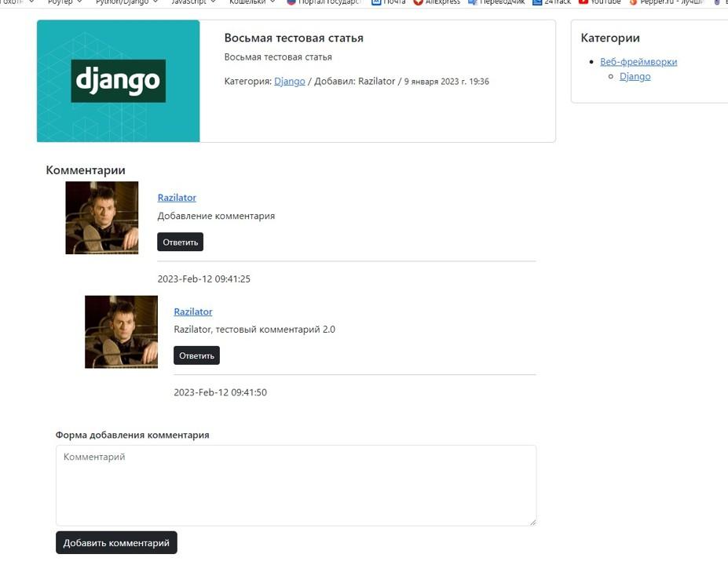Open Razilator profile above 'Добавление комментария'
The height and width of the screenshot is (565, 728).
coord(177,198)
